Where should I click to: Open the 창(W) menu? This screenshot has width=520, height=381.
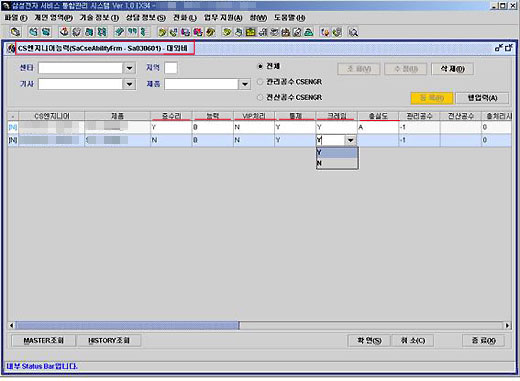click(x=258, y=18)
